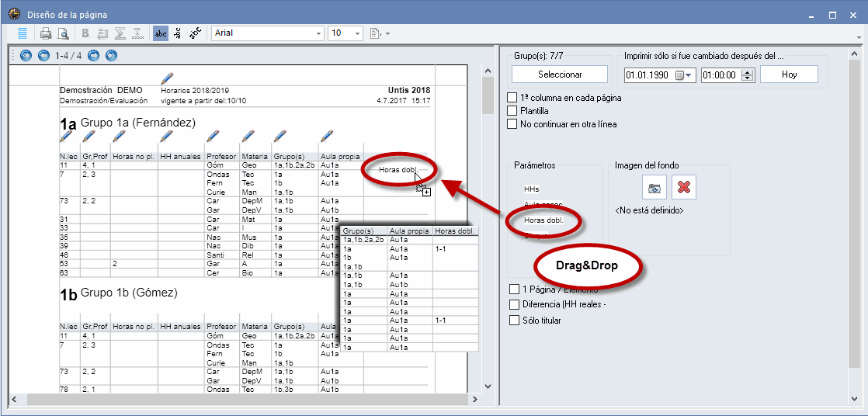Go to last page with double-right arrow
The image size is (868, 416).
(x=111, y=55)
